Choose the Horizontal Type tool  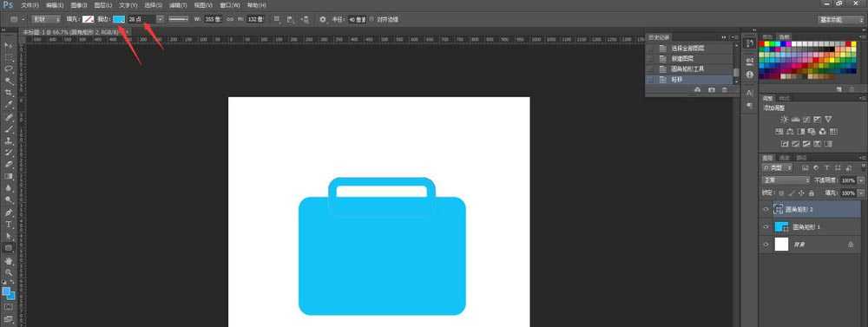9,224
